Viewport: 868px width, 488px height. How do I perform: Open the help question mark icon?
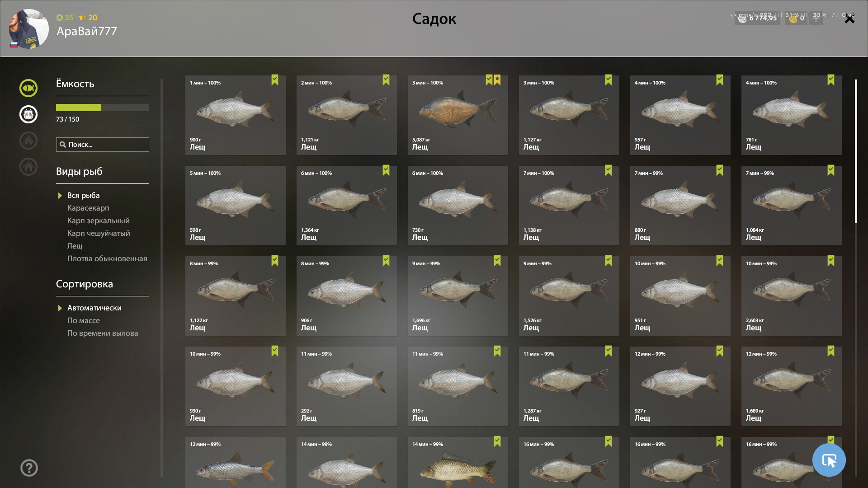29,468
